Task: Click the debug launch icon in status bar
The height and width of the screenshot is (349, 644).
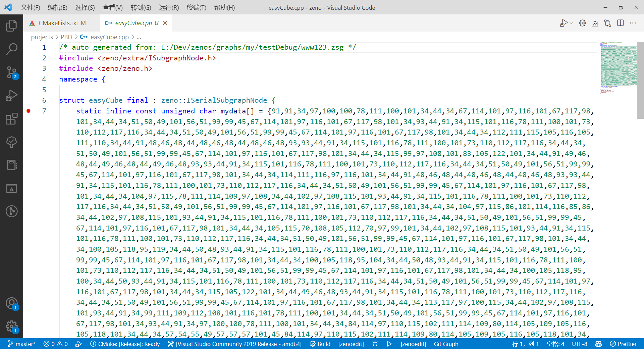Action: 78,344
